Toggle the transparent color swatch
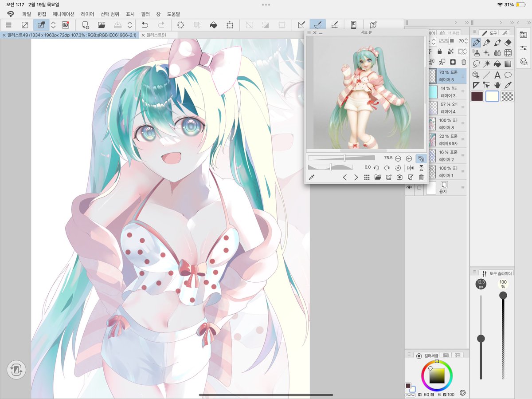The image size is (532, 399). [x=507, y=96]
